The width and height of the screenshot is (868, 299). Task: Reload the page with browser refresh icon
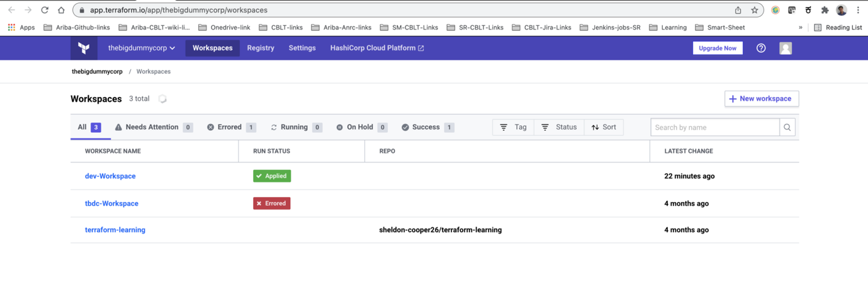coord(45,10)
